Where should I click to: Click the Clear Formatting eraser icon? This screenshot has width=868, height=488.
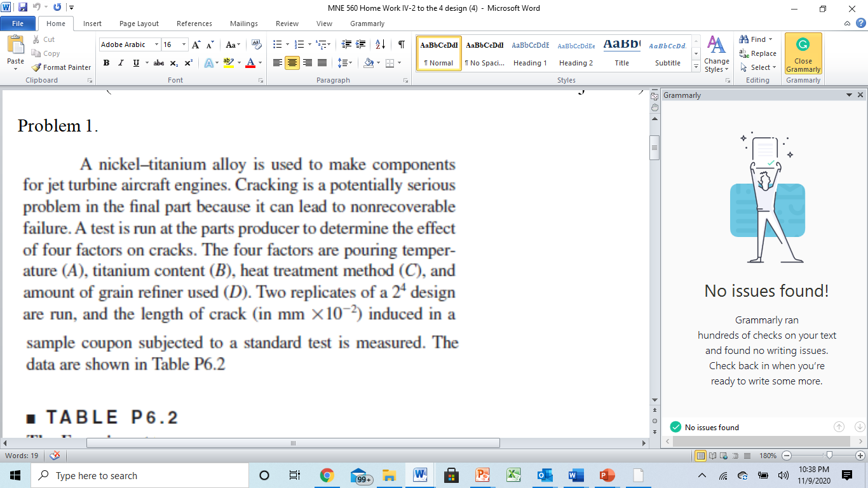pos(257,44)
